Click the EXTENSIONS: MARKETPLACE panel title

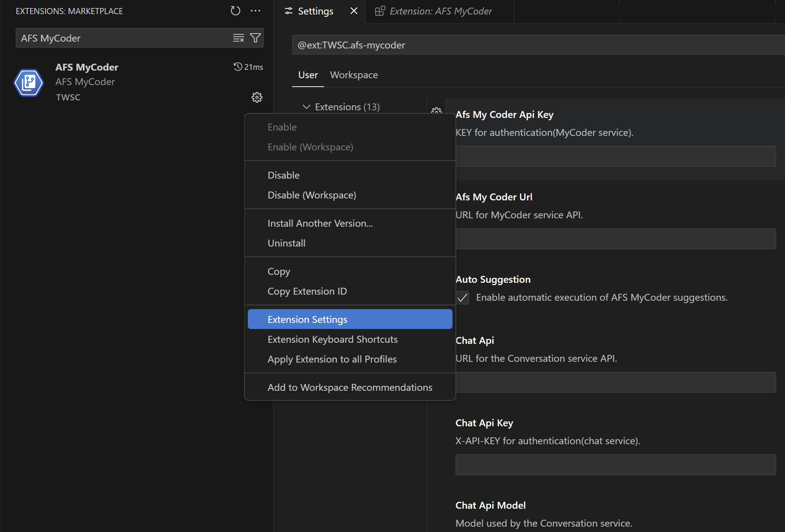click(x=69, y=11)
